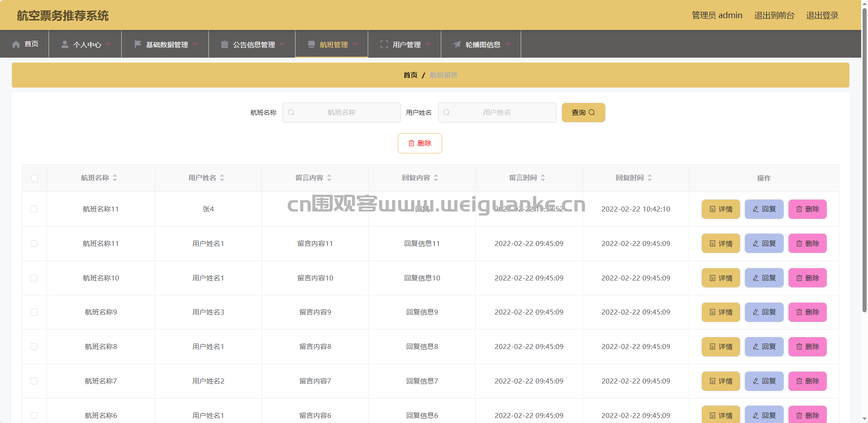868x423 pixels.
Task: Sort the table by 留言时间 column
Action: click(x=543, y=178)
